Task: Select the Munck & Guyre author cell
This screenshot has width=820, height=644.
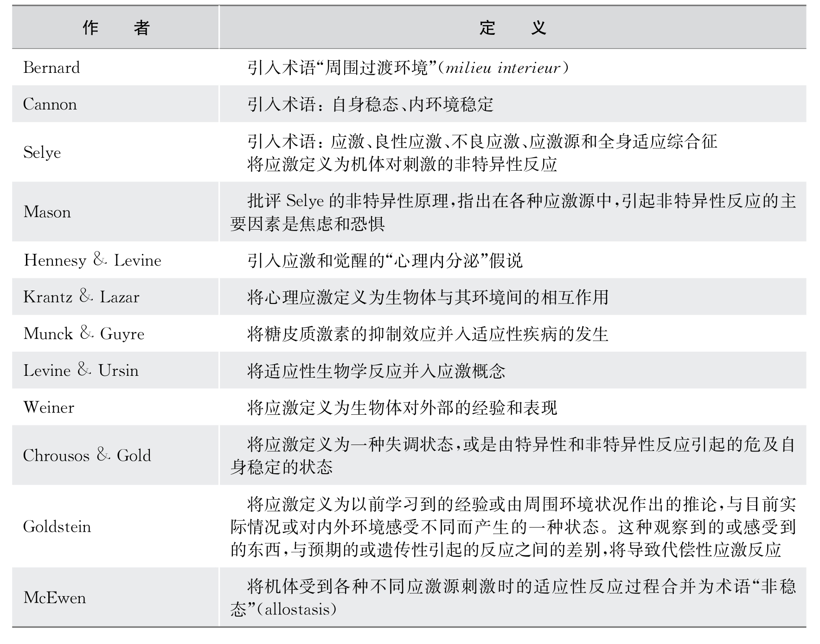Action: [x=84, y=334]
